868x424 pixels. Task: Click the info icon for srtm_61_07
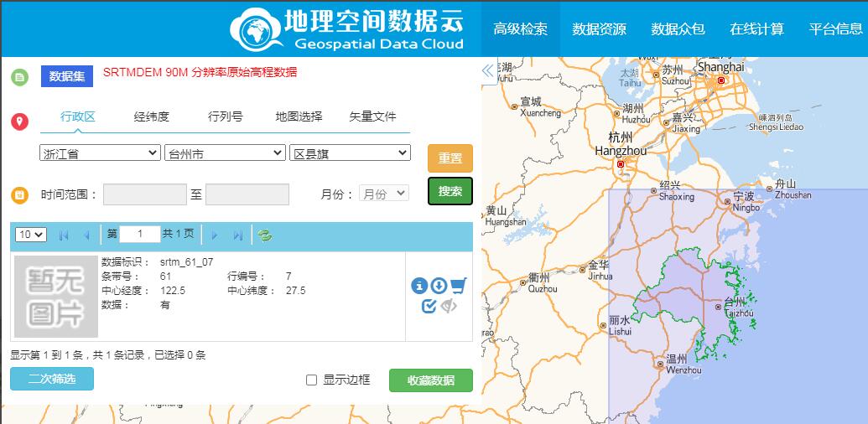coord(419,287)
